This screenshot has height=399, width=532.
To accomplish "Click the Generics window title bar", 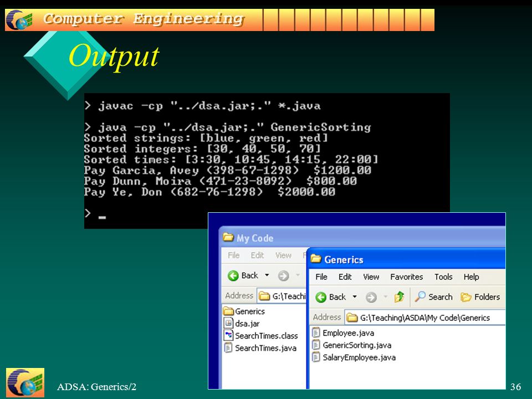I will point(406,259).
